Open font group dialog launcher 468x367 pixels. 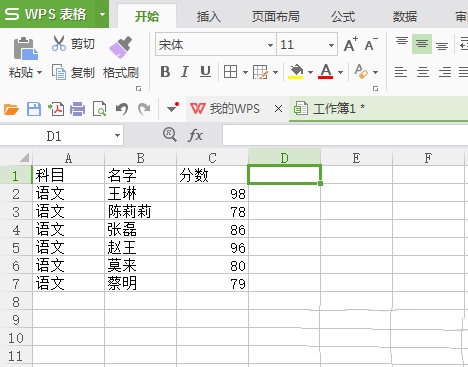tap(375, 88)
